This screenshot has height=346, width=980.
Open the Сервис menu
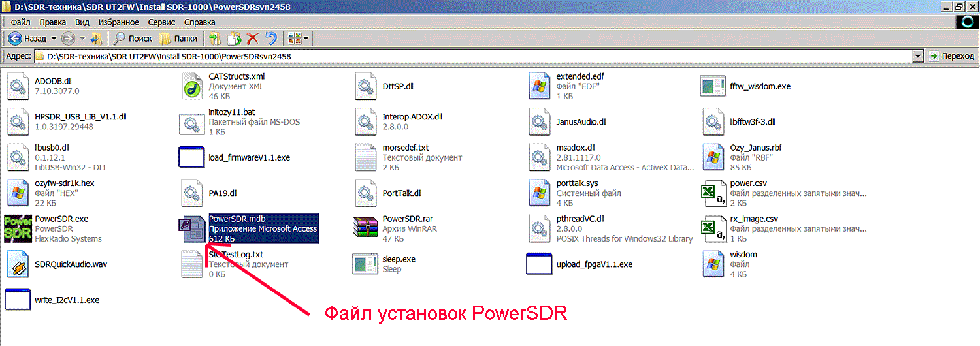click(x=161, y=22)
